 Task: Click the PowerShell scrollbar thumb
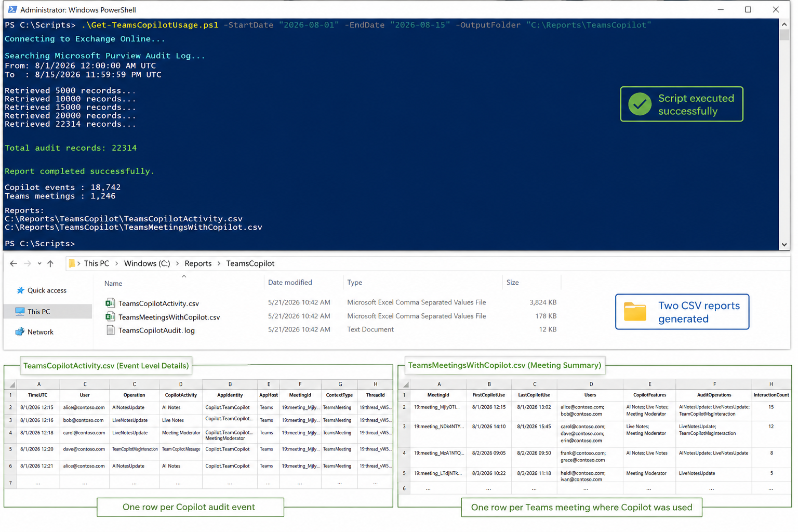(784, 35)
